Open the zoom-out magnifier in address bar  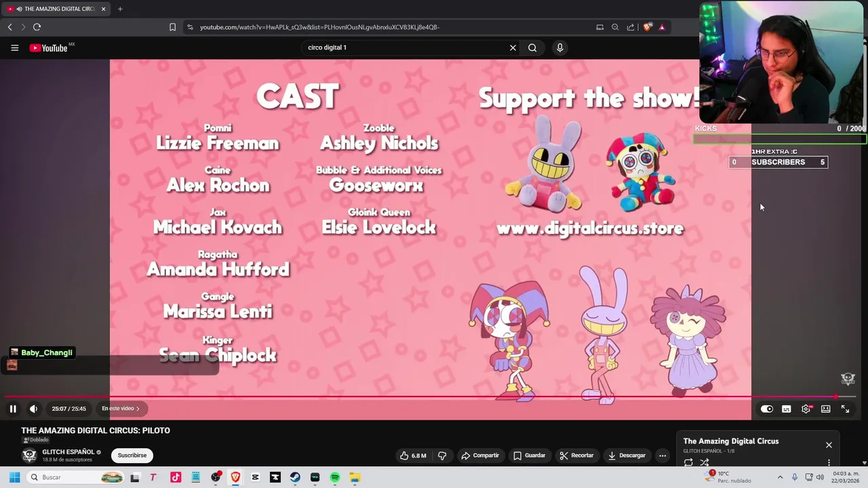(615, 27)
